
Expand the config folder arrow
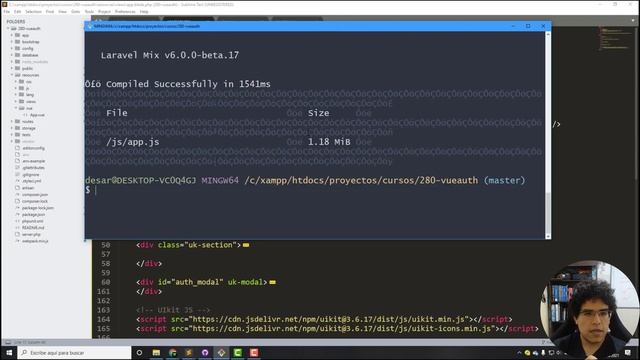(12, 48)
